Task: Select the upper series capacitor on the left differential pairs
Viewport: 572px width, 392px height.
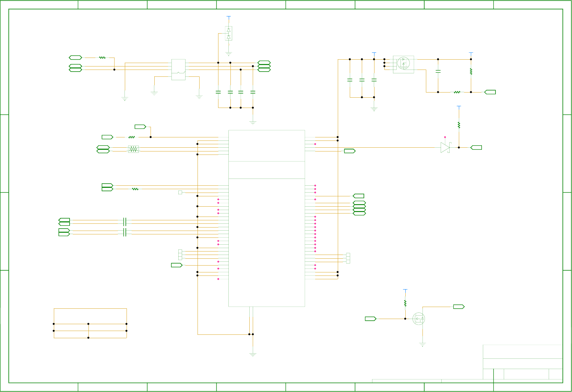Action: 125,222
